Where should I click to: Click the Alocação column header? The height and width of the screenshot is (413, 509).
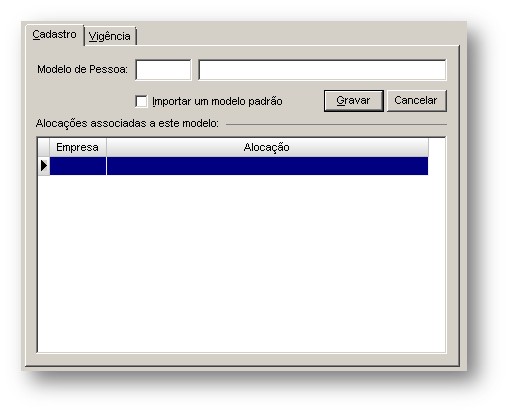[x=267, y=147]
